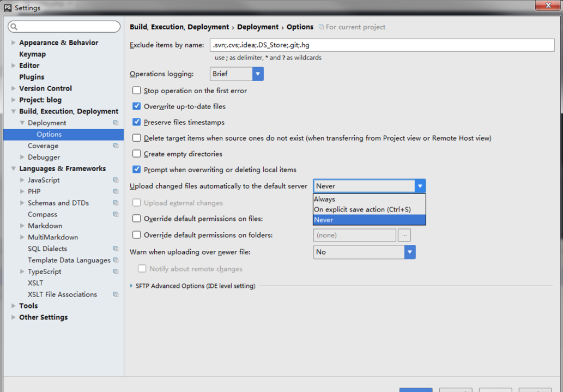
Task: Select Never in the upload dropdown list
Action: click(x=370, y=220)
